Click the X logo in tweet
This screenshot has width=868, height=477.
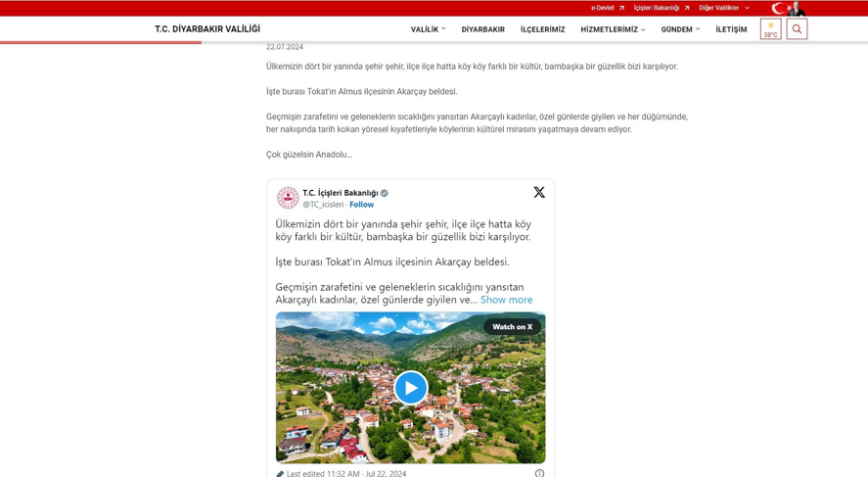[539, 192]
